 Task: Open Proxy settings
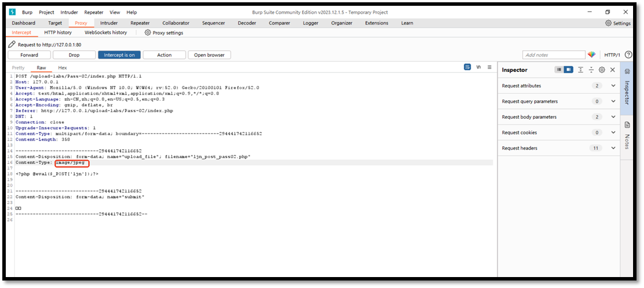164,32
